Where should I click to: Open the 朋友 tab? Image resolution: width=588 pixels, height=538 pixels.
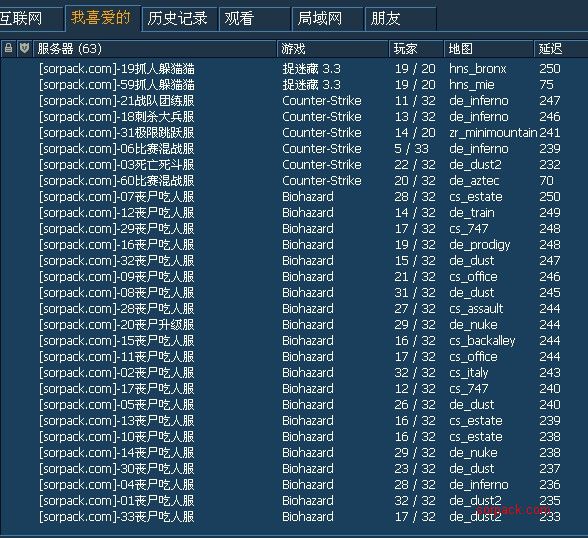[400, 18]
